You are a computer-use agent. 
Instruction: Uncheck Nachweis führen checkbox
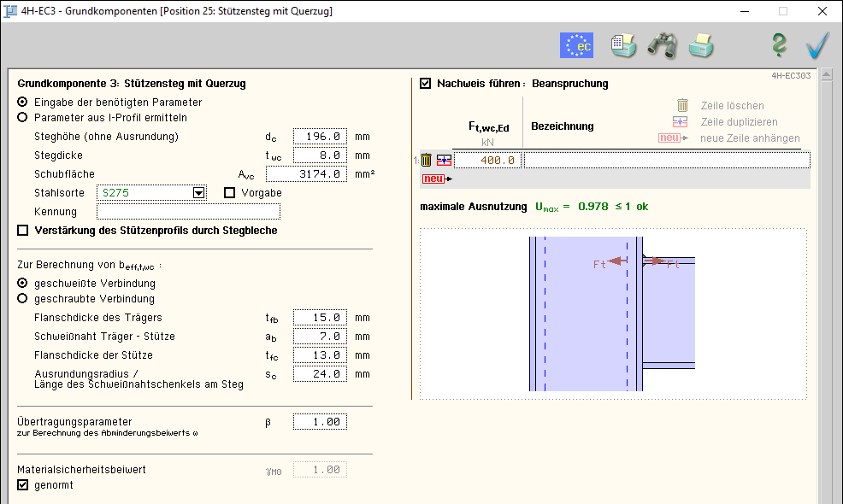[426, 84]
